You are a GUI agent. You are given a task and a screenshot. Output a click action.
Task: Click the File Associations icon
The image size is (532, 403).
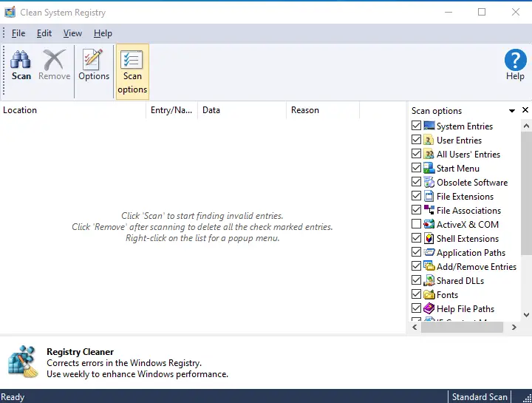pyautogui.click(x=429, y=210)
